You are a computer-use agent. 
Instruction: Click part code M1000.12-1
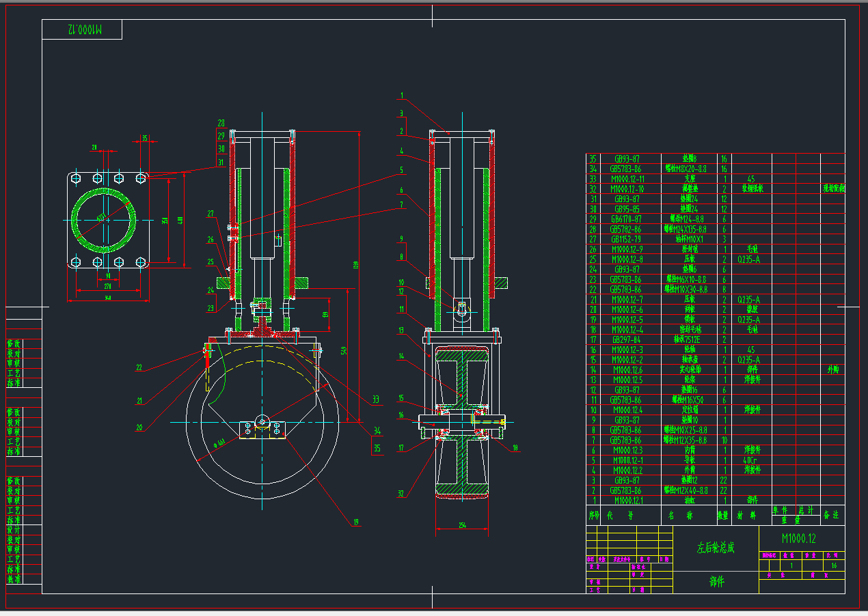click(627, 460)
